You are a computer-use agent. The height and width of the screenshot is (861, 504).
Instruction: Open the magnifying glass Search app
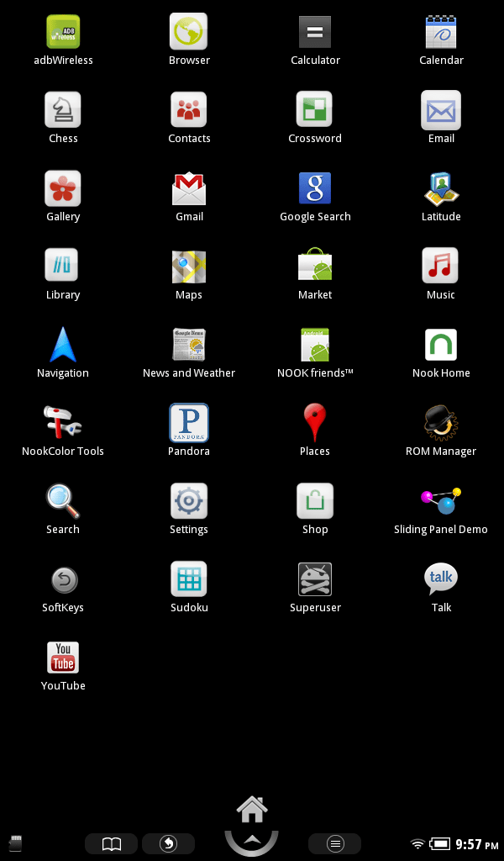tap(63, 501)
